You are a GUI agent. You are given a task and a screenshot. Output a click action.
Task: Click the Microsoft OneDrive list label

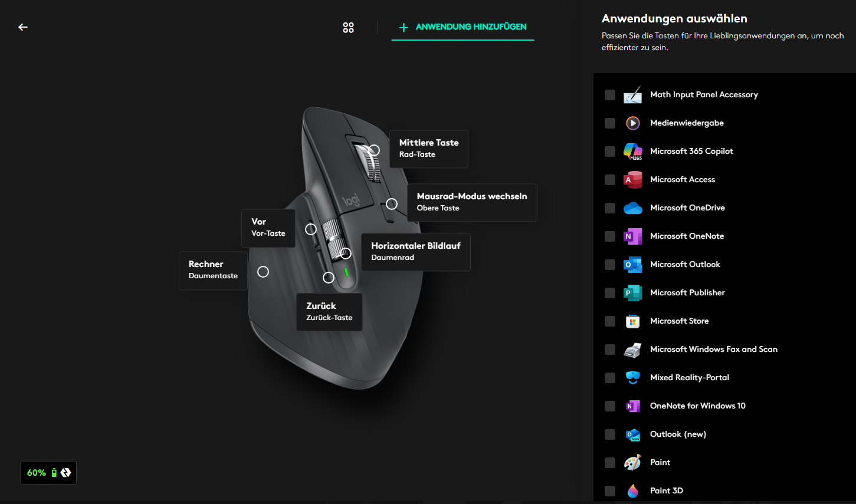[687, 208]
